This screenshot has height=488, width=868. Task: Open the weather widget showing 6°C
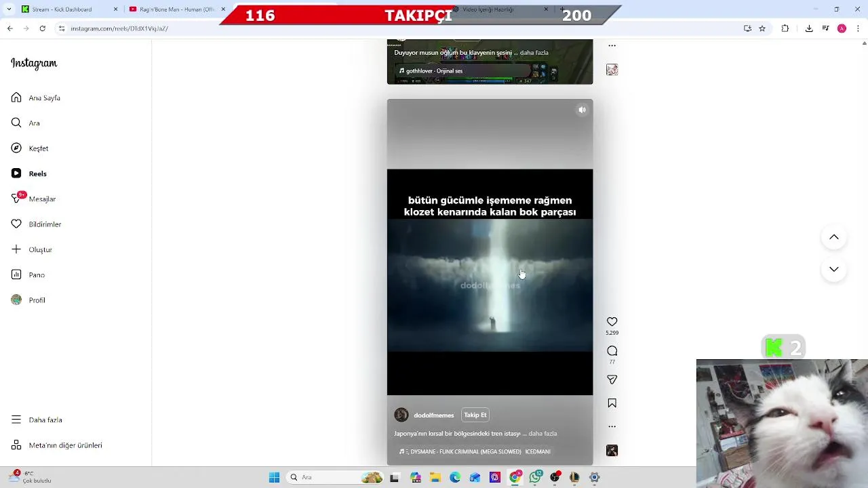(x=31, y=477)
